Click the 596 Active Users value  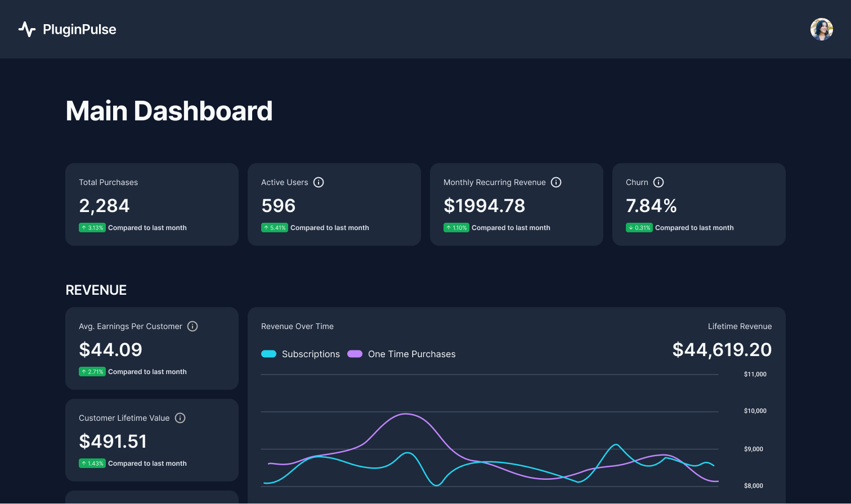pos(278,206)
